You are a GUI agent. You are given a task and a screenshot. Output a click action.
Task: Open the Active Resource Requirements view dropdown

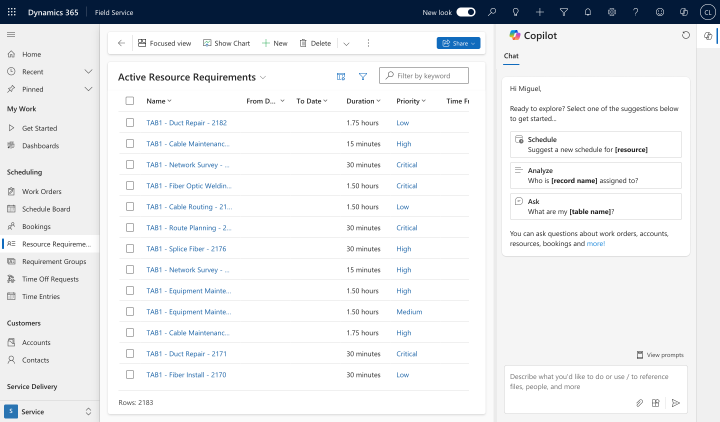[263, 77]
